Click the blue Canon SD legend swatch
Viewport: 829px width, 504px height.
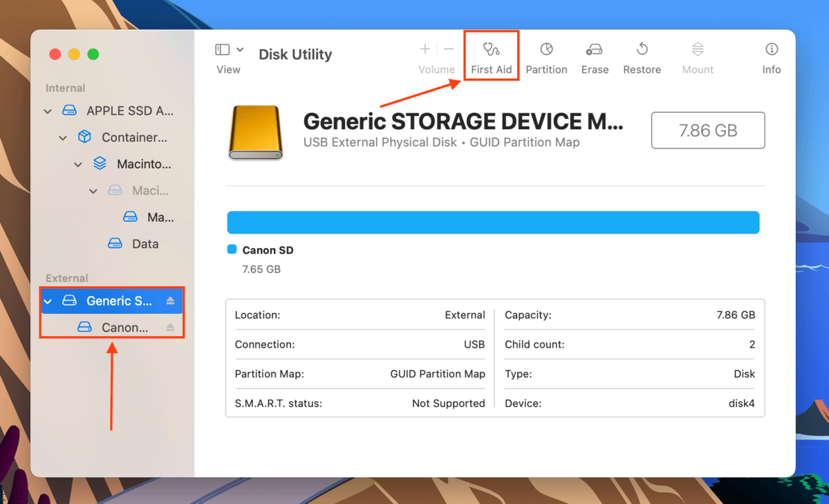click(x=232, y=250)
